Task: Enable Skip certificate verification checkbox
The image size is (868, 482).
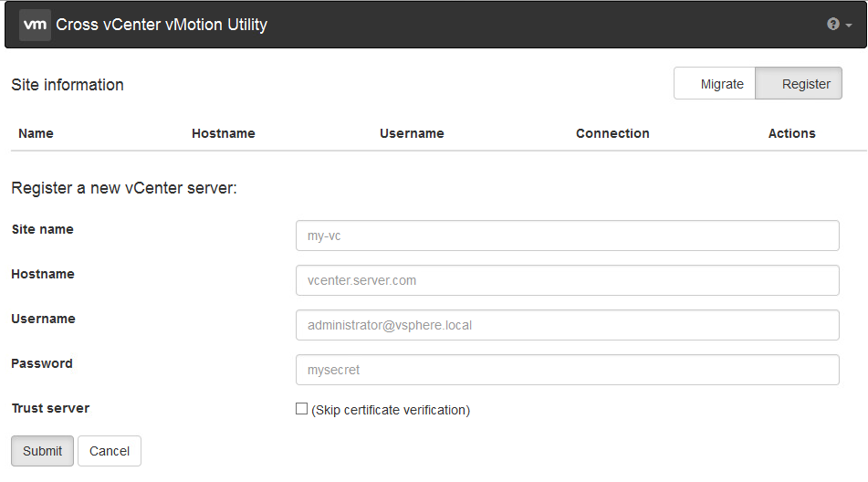Action: pos(302,409)
